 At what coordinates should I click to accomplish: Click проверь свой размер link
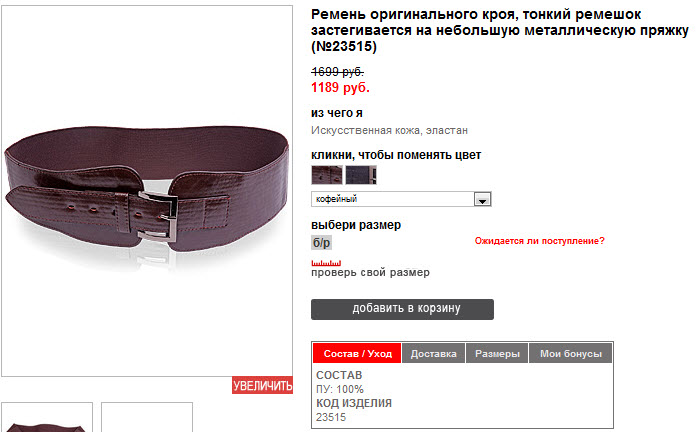tap(370, 272)
